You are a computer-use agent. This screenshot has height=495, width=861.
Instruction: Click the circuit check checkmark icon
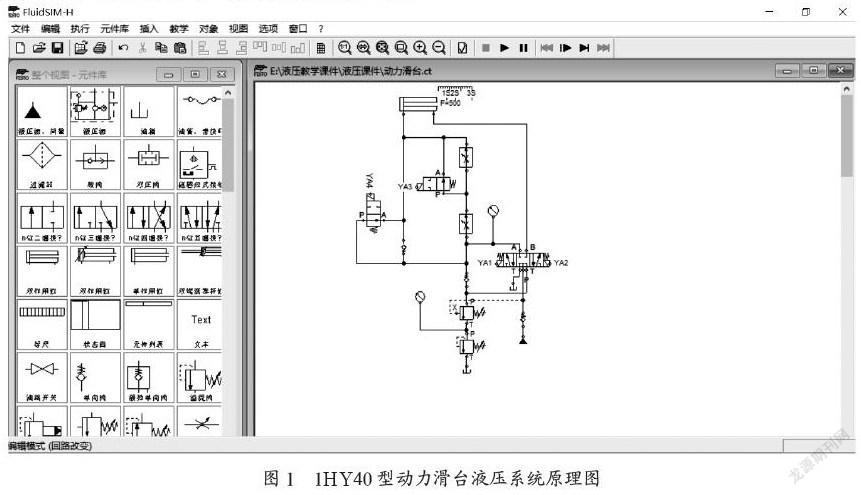coord(462,48)
